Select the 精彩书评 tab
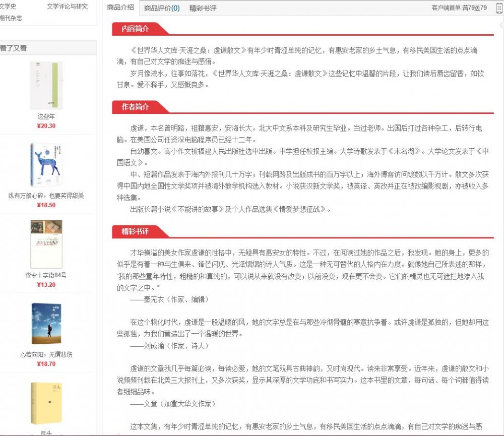The height and width of the screenshot is (436, 504). pyautogui.click(x=203, y=8)
